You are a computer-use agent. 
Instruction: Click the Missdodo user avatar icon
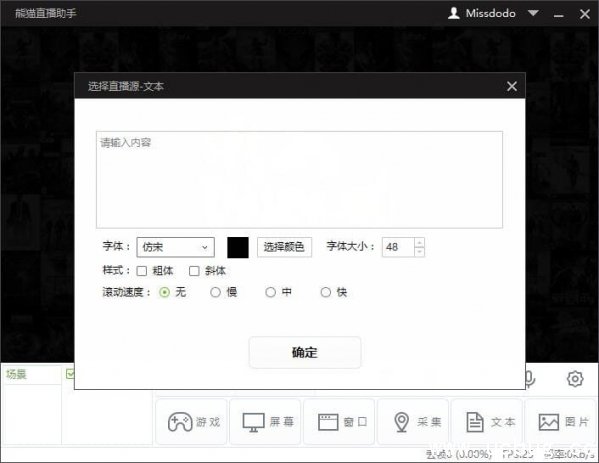pos(453,13)
